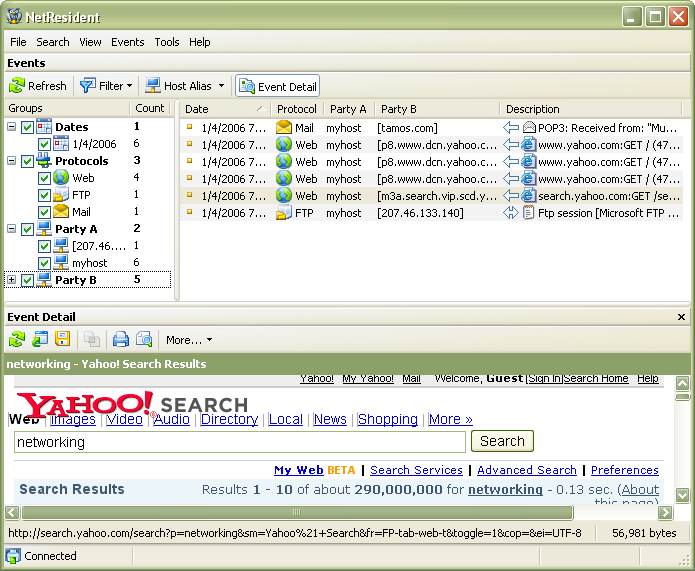Uncheck the Mail protocol checkbox
695x571 pixels.
[x=44, y=212]
